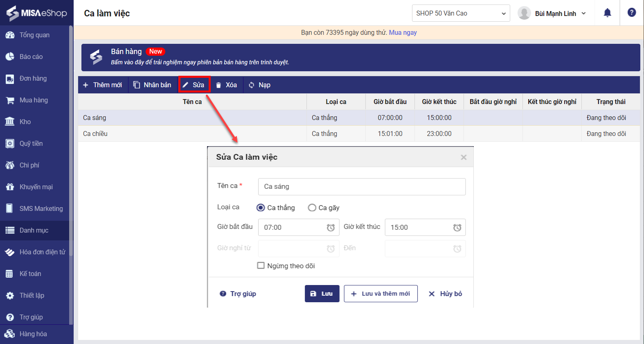Image resolution: width=644 pixels, height=344 pixels.
Task: Duplicate the shift using Nhân bản
Action: tap(152, 85)
